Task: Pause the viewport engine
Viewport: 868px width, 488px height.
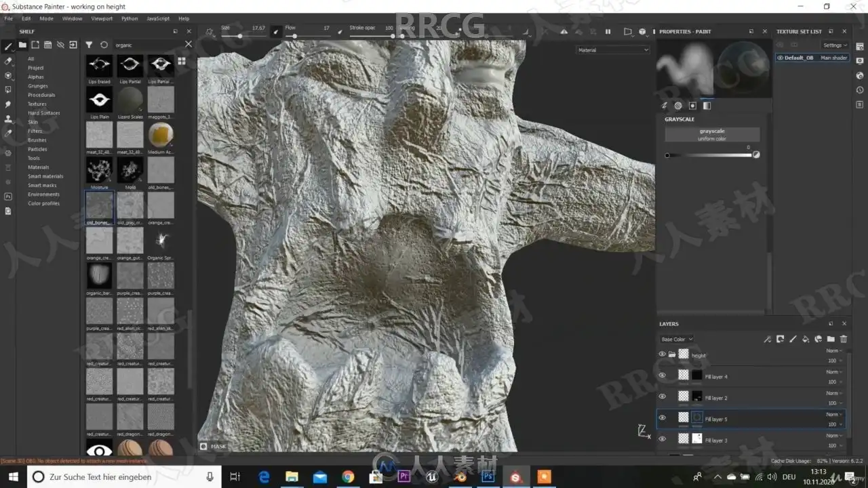Action: [x=608, y=32]
